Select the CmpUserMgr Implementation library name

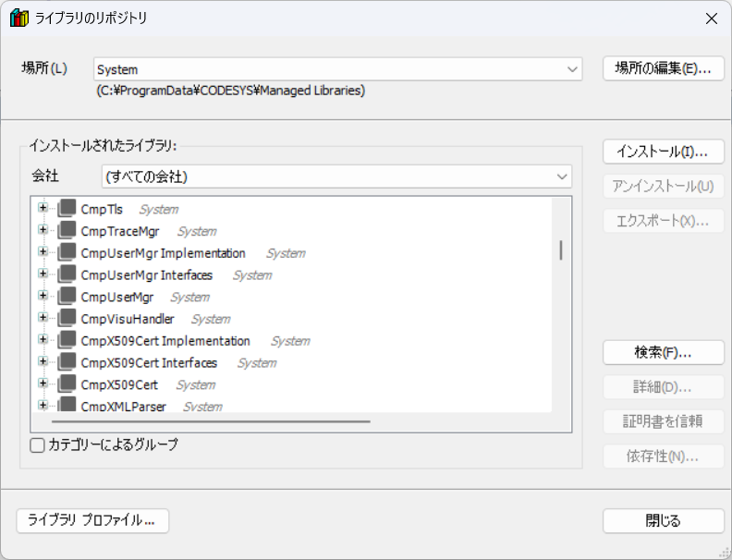163,253
